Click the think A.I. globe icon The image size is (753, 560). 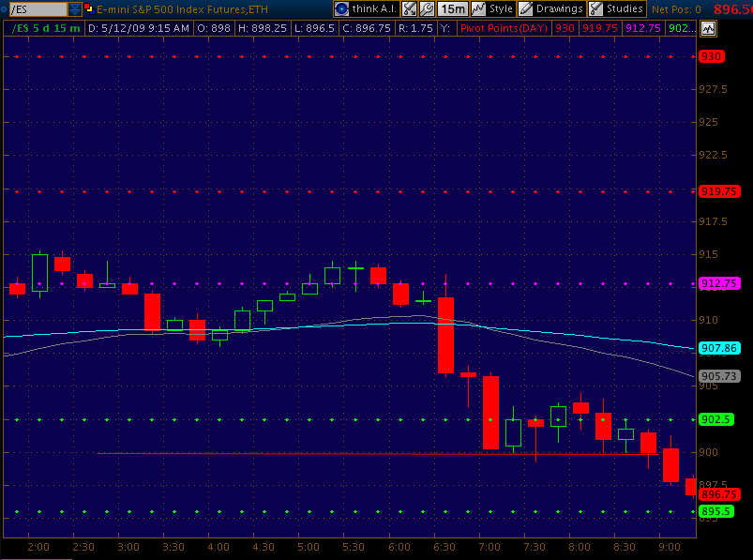click(x=341, y=8)
